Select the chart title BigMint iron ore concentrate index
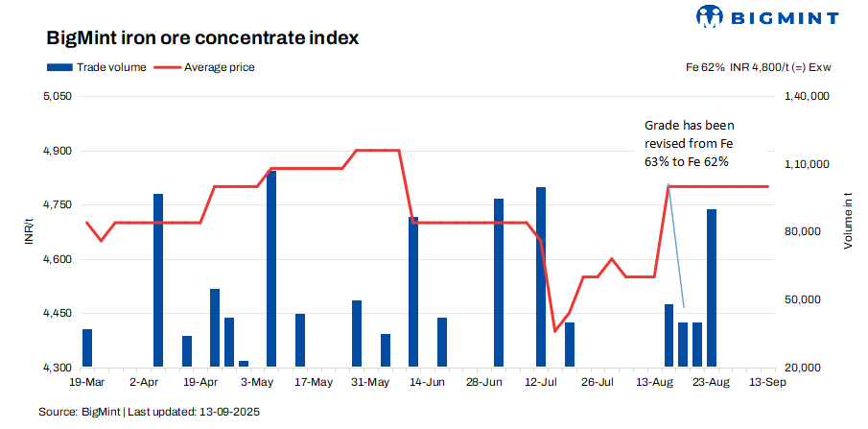Image resolution: width=868 pixels, height=429 pixels. [202, 39]
